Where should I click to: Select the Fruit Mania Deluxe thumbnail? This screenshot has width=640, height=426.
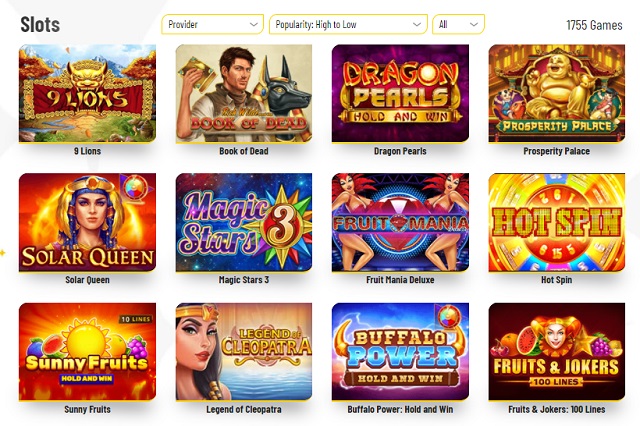coord(400,222)
